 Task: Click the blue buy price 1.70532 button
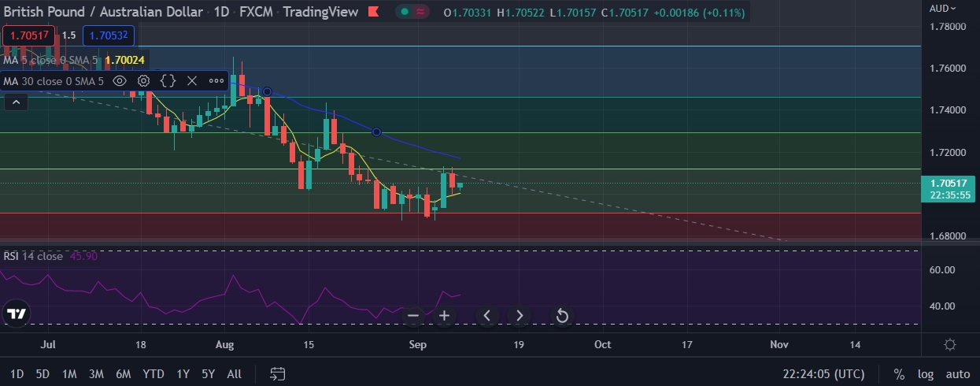(110, 35)
